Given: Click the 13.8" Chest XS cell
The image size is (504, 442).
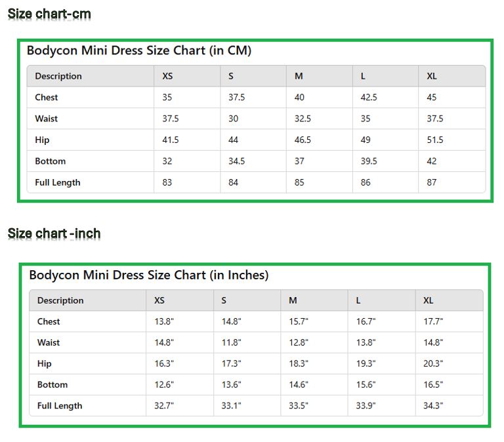Looking at the screenshot, I should coord(164,321).
